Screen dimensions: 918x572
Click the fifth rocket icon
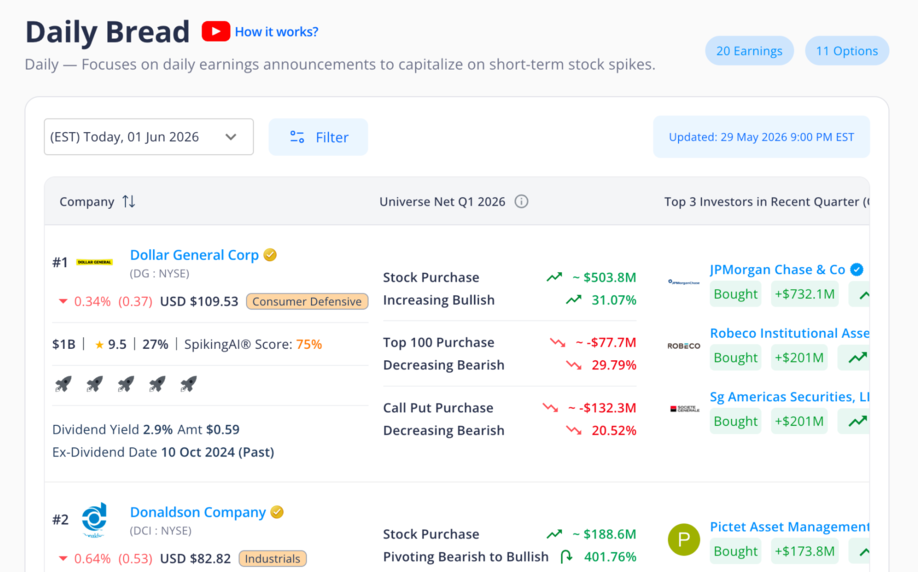coord(188,384)
